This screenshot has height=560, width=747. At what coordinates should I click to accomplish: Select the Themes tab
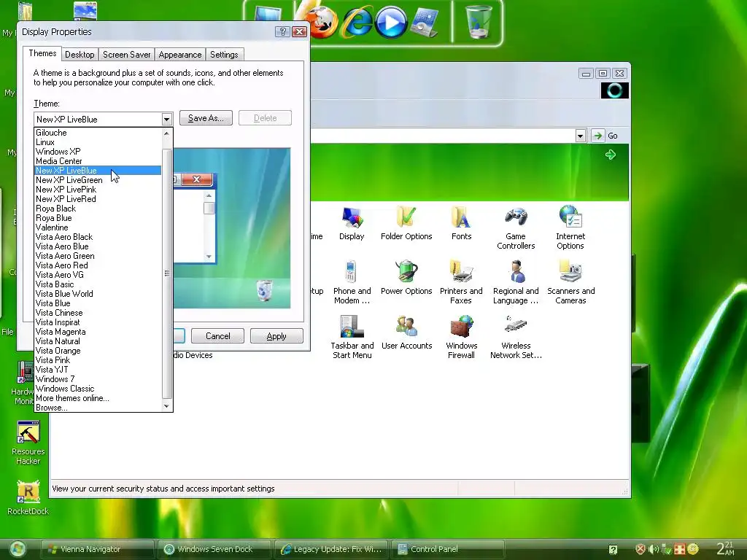[42, 53]
